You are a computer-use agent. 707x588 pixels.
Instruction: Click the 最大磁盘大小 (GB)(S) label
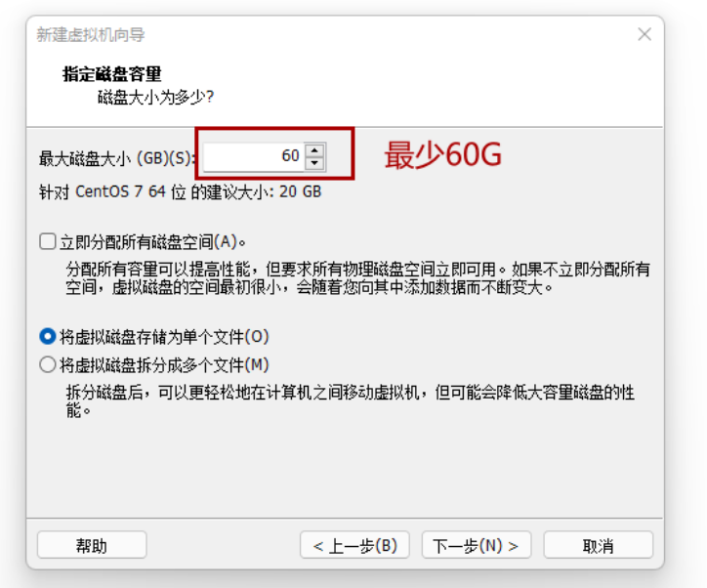tap(117, 158)
